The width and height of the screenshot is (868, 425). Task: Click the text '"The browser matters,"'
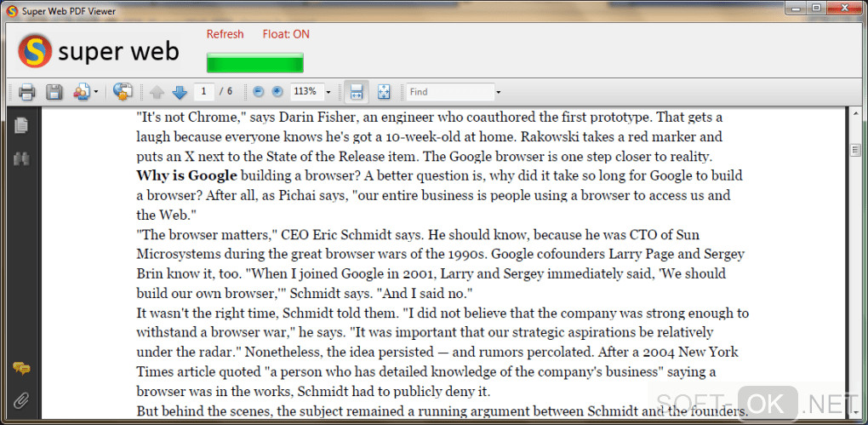pyautogui.click(x=207, y=234)
